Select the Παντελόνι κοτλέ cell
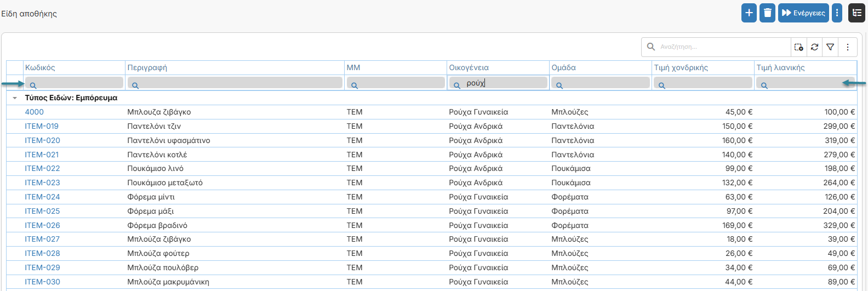868x291 pixels. coord(235,155)
